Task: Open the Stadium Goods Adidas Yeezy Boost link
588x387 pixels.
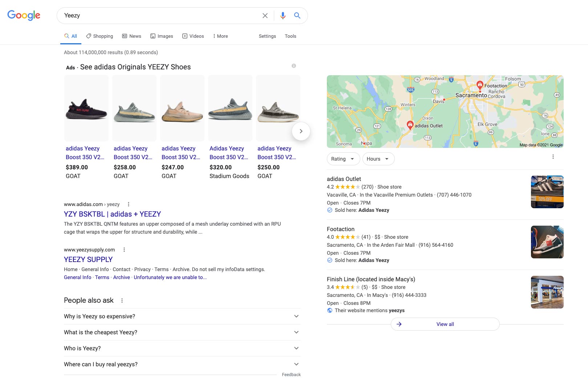Action: click(229, 153)
